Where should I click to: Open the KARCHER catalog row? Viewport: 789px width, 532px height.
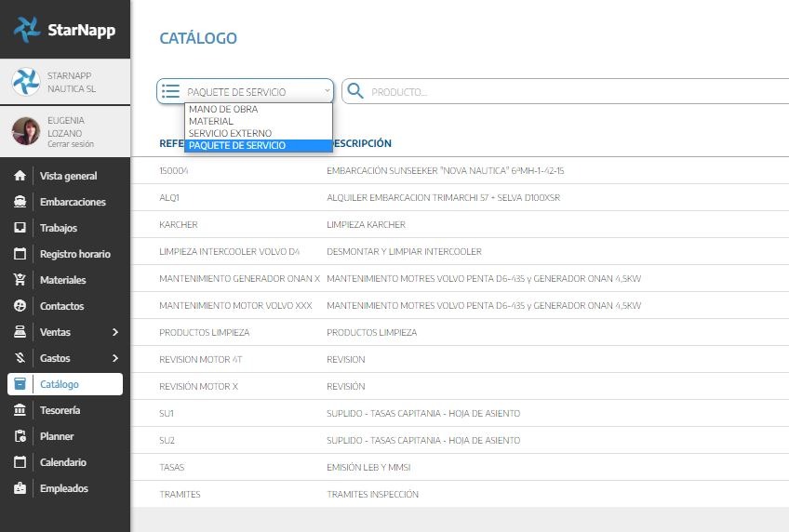(179, 225)
